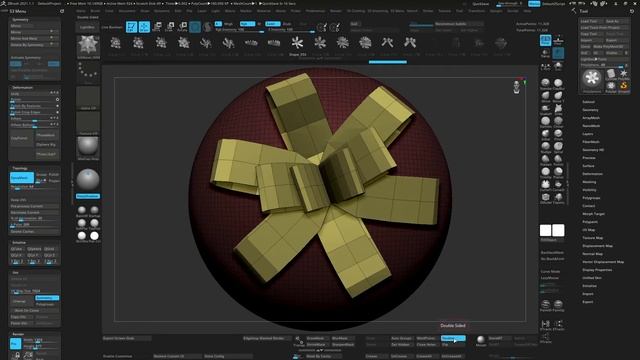Viewport: 640px width, 360px height.
Task: Open the Alpha Off slot
Action: tap(88, 98)
